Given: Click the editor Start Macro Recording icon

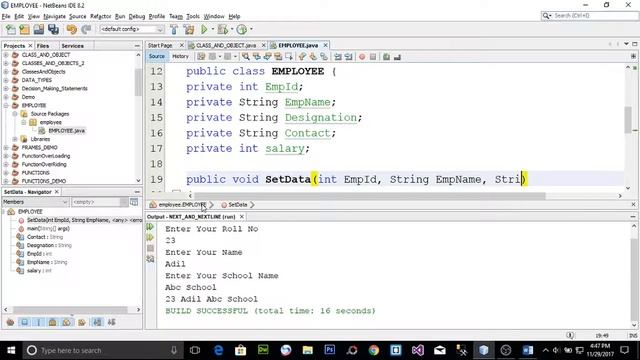Looking at the screenshot, I should (x=362, y=57).
